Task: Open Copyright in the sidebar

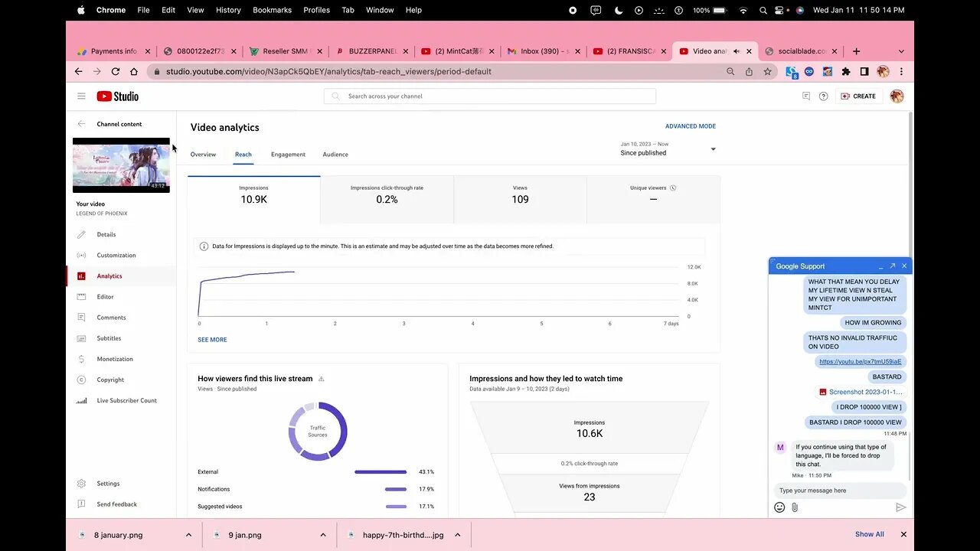Action: click(x=110, y=380)
